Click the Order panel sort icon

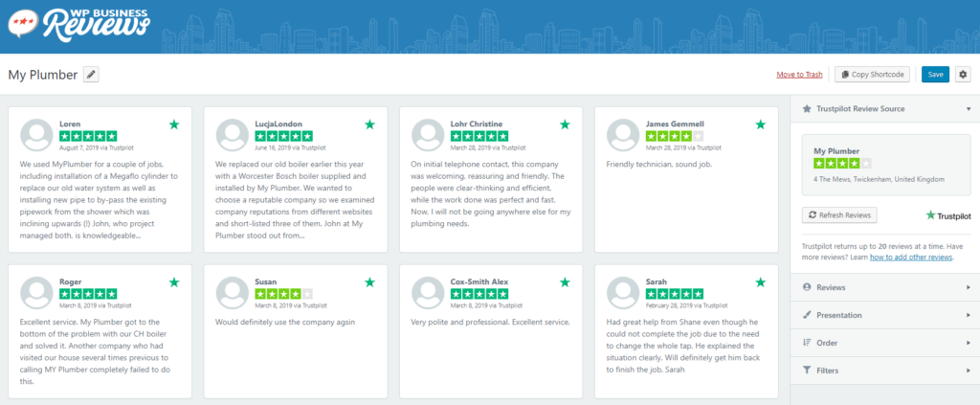[x=806, y=343]
